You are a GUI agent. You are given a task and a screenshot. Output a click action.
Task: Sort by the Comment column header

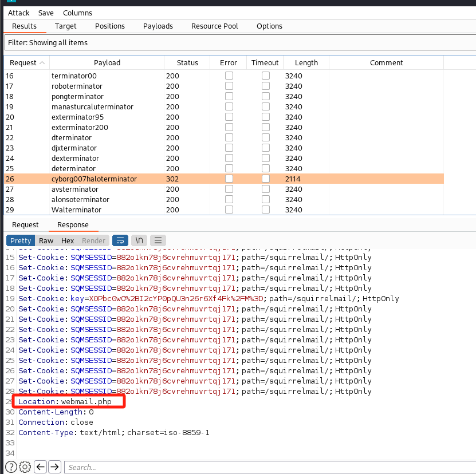tap(386, 63)
